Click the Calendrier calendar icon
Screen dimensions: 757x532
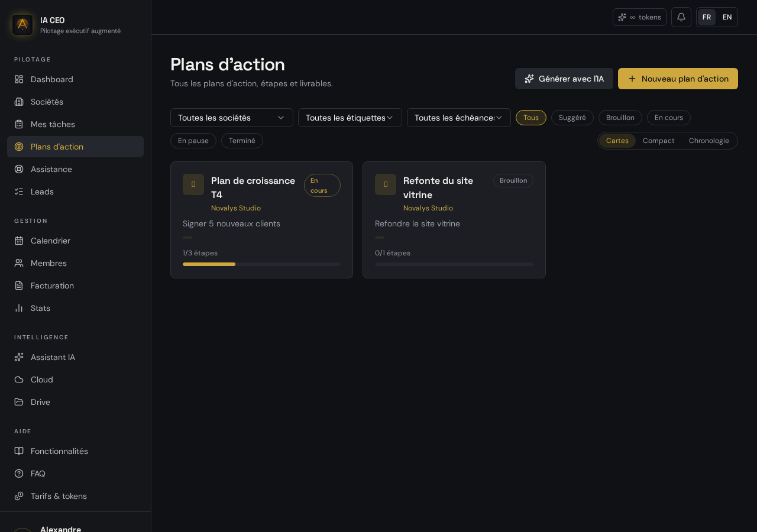pyautogui.click(x=19, y=241)
